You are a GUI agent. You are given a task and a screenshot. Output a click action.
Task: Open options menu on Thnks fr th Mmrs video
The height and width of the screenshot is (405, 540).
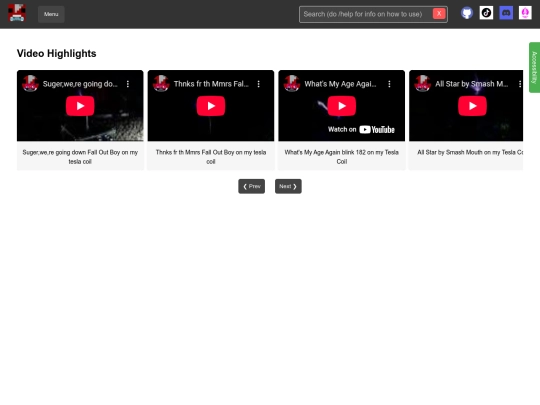pyautogui.click(x=259, y=84)
